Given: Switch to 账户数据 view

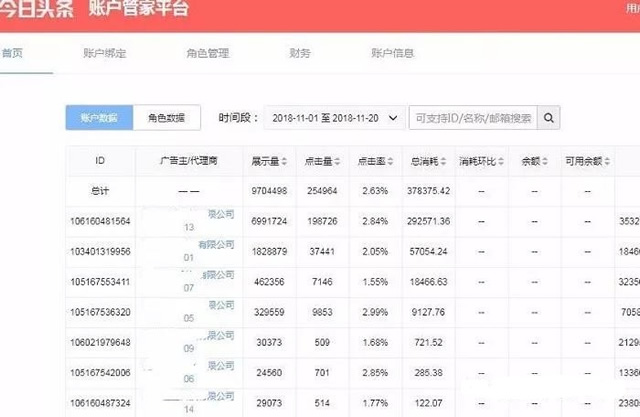Looking at the screenshot, I should click(x=99, y=118).
